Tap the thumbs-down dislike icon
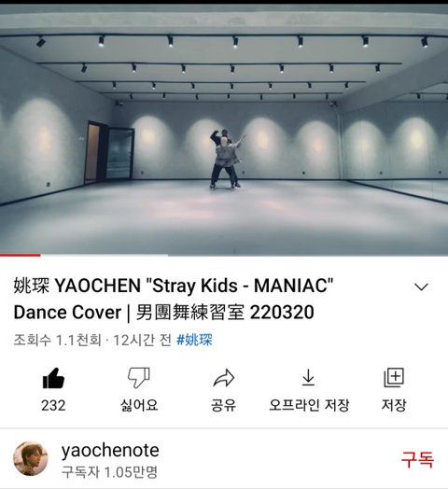Screen dimensions: 448x489 pyautogui.click(x=139, y=378)
